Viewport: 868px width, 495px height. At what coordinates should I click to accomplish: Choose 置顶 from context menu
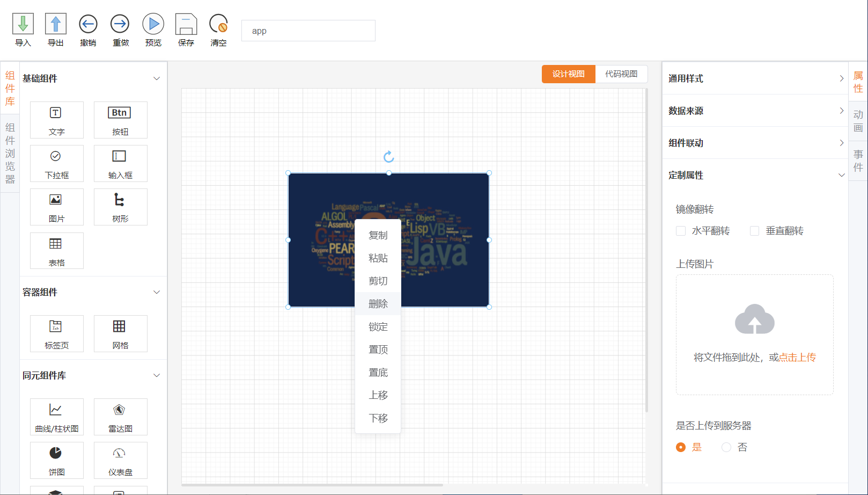pyautogui.click(x=378, y=350)
